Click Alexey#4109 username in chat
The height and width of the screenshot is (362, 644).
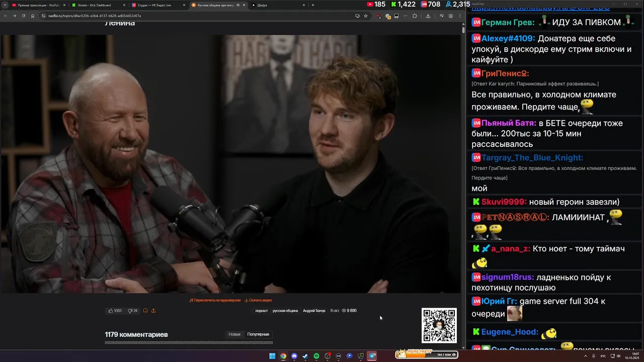[x=508, y=39]
